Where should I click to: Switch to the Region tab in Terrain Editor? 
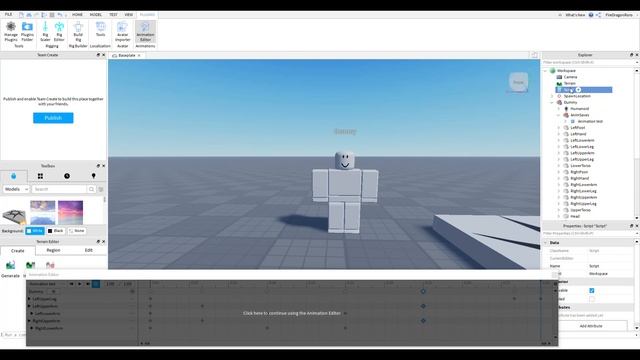click(53, 250)
